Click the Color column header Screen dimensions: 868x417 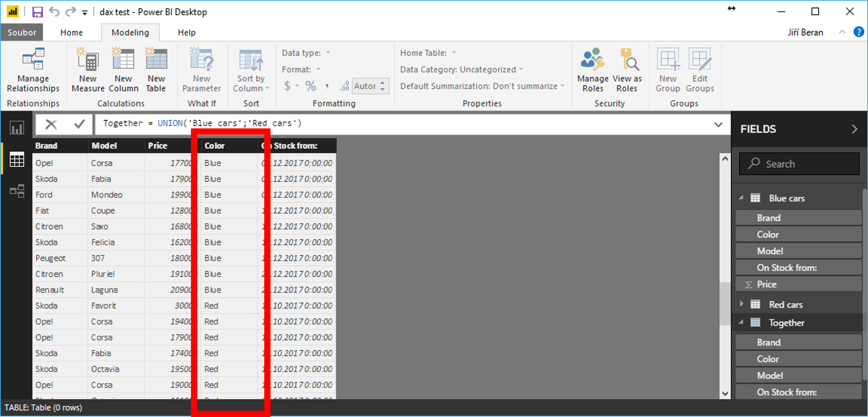[229, 145]
